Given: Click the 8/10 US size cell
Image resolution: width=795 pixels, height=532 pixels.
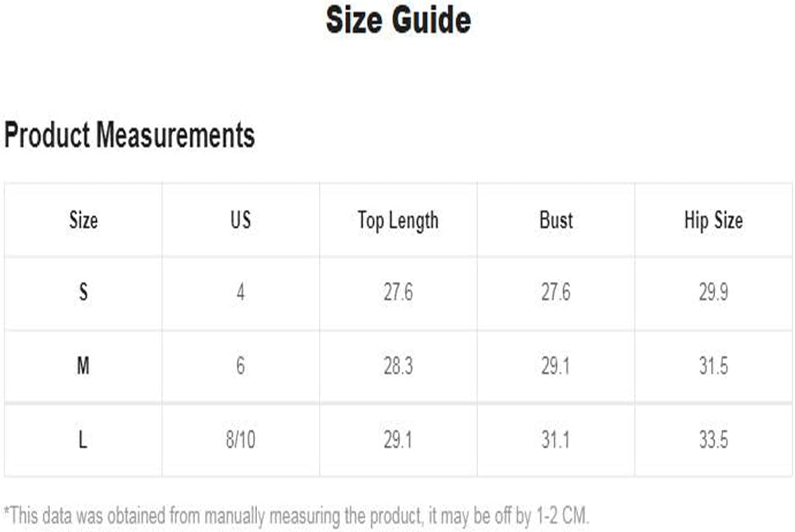Looking at the screenshot, I should click(x=241, y=440).
